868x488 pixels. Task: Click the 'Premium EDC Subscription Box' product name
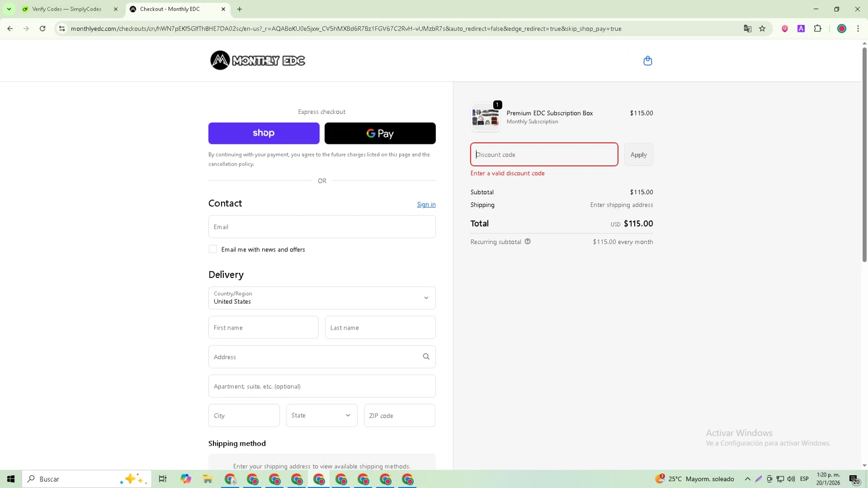point(550,113)
